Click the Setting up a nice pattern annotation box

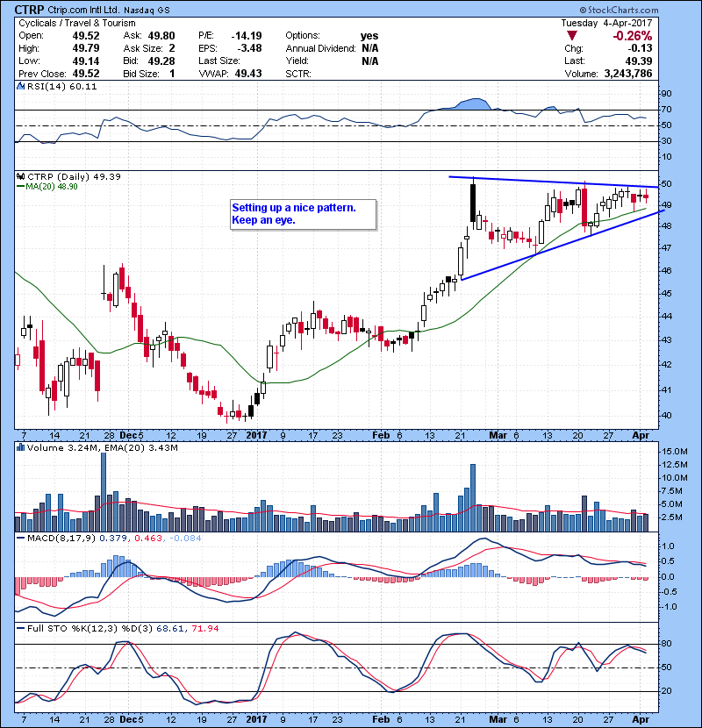click(304, 215)
